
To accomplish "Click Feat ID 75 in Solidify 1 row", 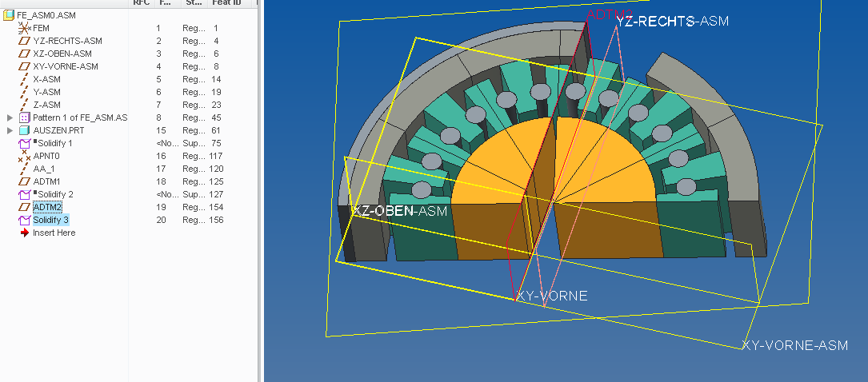I will [x=216, y=143].
